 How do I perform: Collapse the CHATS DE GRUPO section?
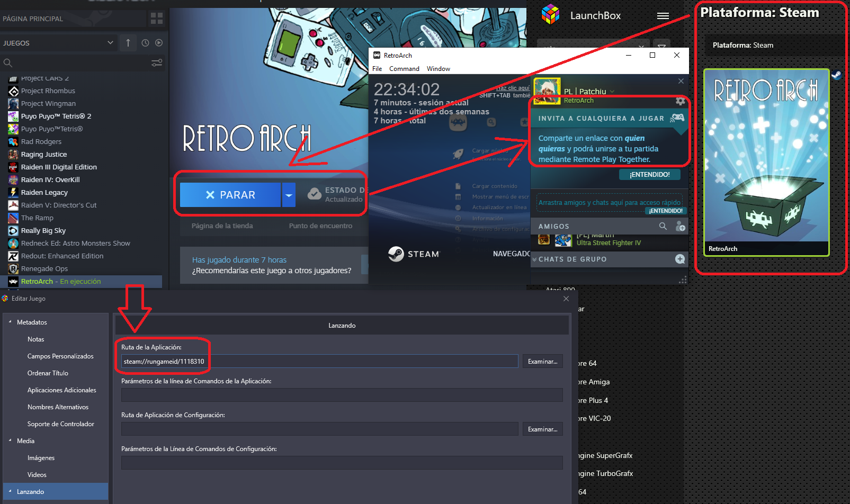[x=534, y=259]
